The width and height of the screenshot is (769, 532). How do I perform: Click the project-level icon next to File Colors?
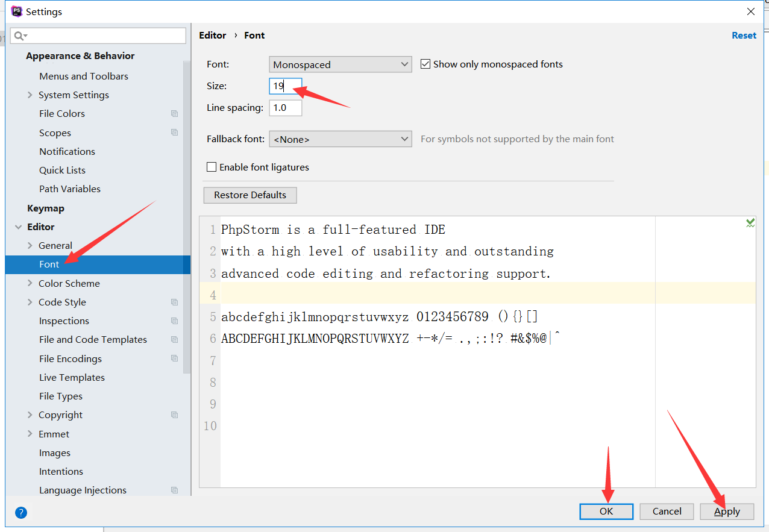pos(174,113)
